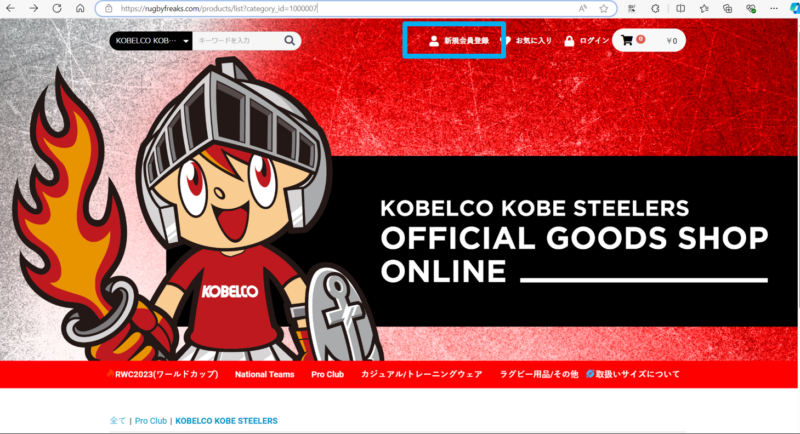Screen dimensions: 800x434
Task: Select National Teams in the red navigation bar
Action: (264, 374)
